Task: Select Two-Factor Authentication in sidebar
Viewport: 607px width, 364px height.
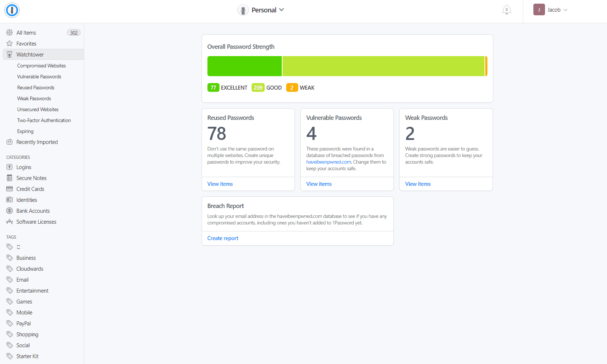Action: (x=44, y=121)
